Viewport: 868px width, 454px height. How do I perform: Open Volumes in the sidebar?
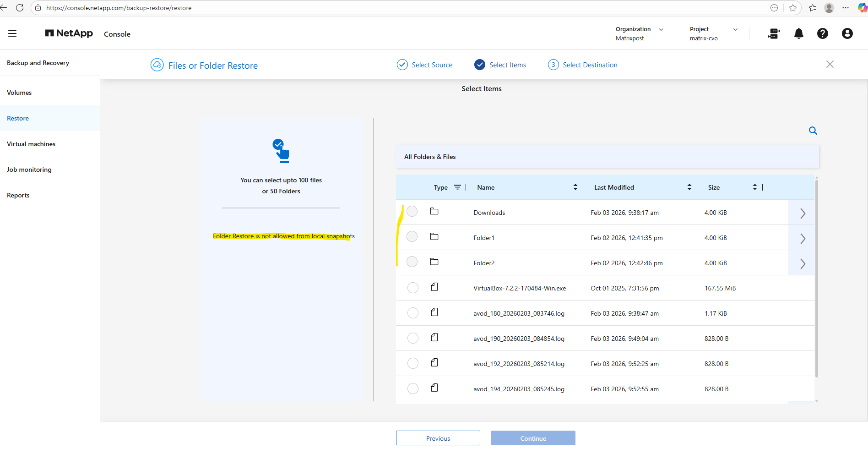click(19, 93)
